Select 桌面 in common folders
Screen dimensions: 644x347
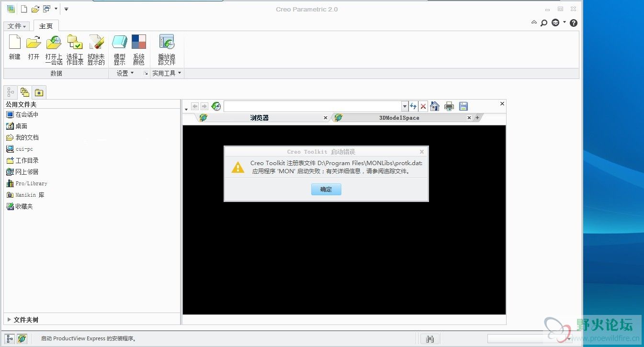17,126
